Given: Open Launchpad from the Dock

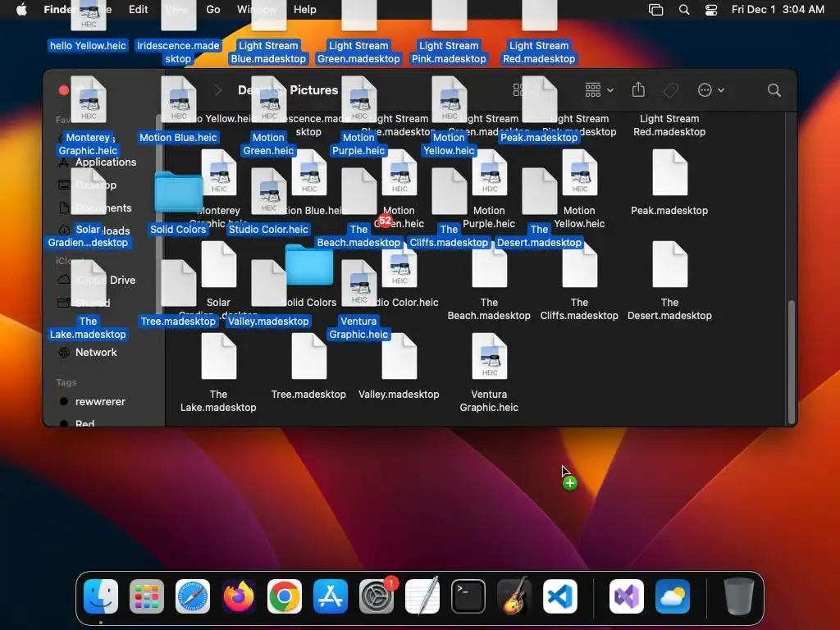Looking at the screenshot, I should pyautogui.click(x=147, y=596).
